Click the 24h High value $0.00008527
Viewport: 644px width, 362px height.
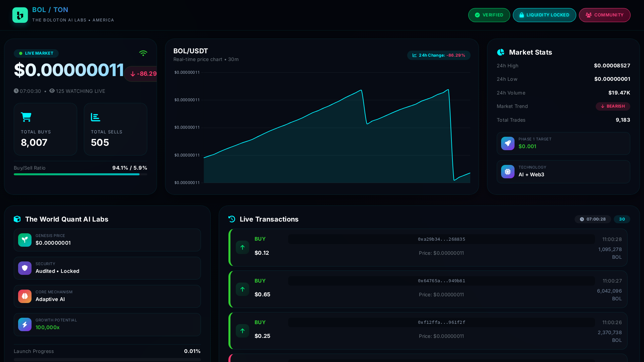tap(612, 66)
